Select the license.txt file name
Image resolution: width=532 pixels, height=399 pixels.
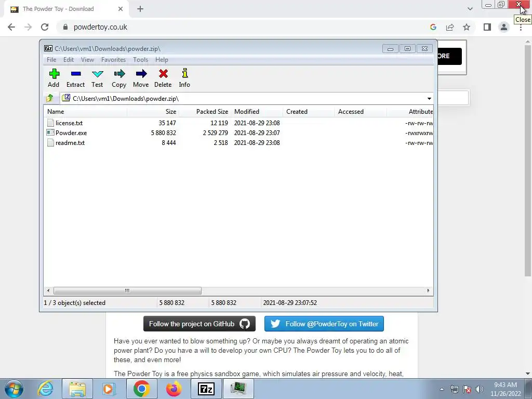[69, 123]
